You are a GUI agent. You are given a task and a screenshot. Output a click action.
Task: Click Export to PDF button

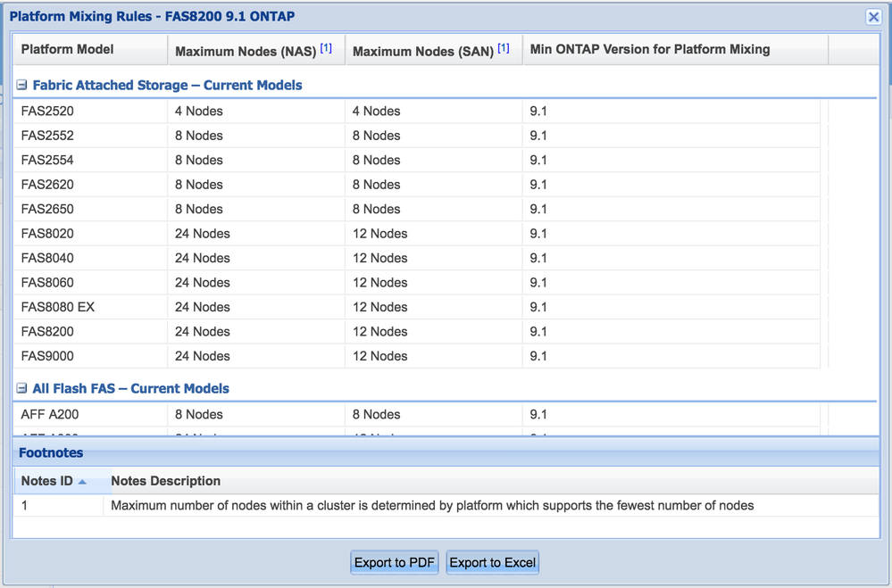[x=395, y=562]
